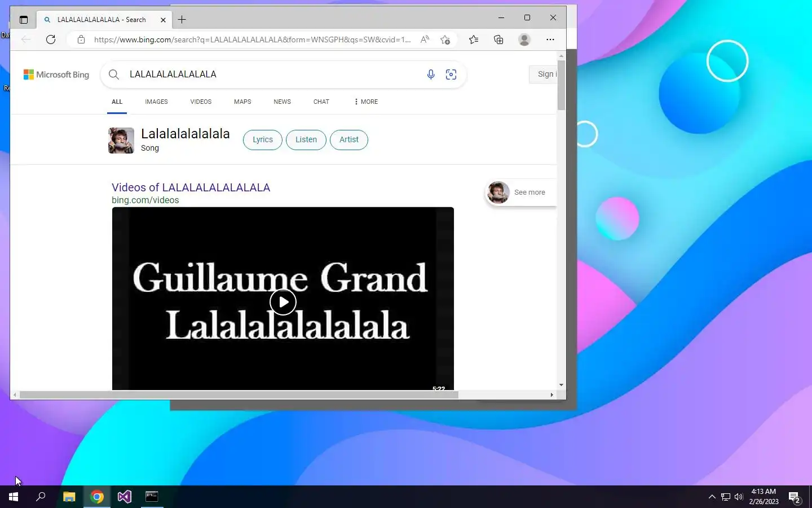812x508 pixels.
Task: Switch to the MAPS tab
Action: pyautogui.click(x=242, y=102)
